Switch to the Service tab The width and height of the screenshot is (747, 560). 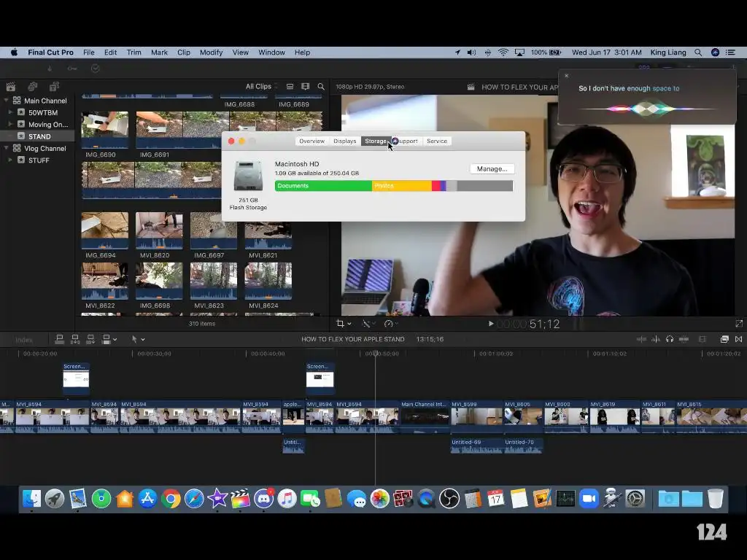pos(437,141)
